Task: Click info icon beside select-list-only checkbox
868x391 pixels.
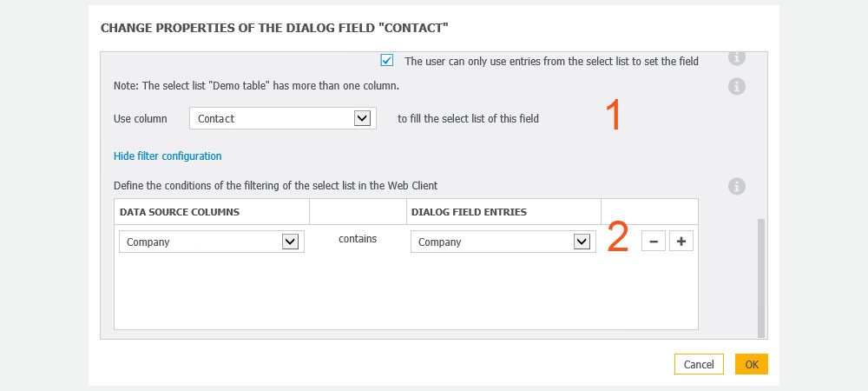Action: pos(736,57)
